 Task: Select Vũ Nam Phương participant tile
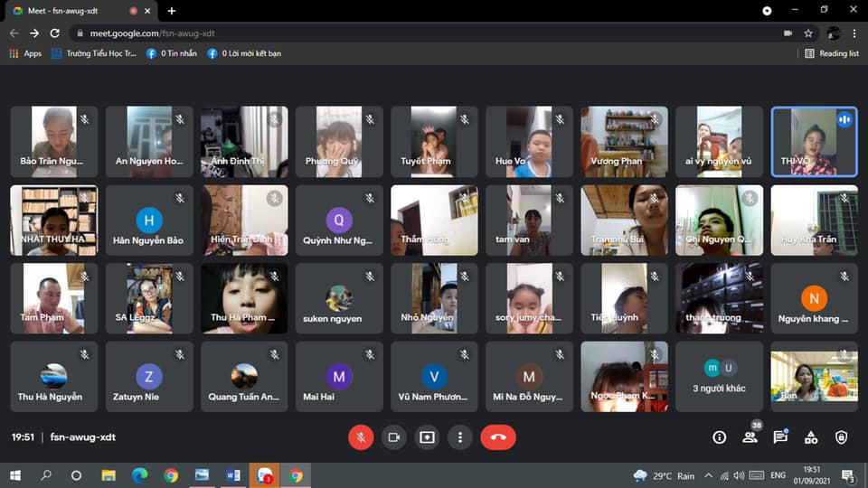click(434, 376)
